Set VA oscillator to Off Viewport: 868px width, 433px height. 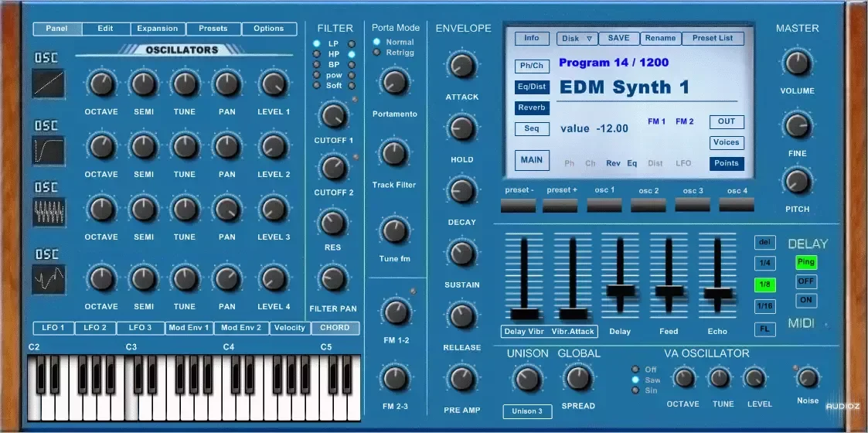[x=635, y=370]
